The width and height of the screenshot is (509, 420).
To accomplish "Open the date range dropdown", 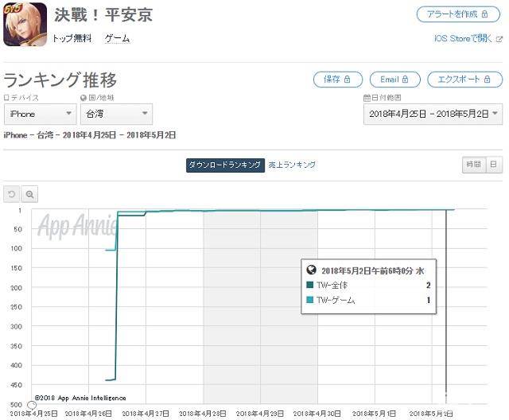I will (433, 114).
